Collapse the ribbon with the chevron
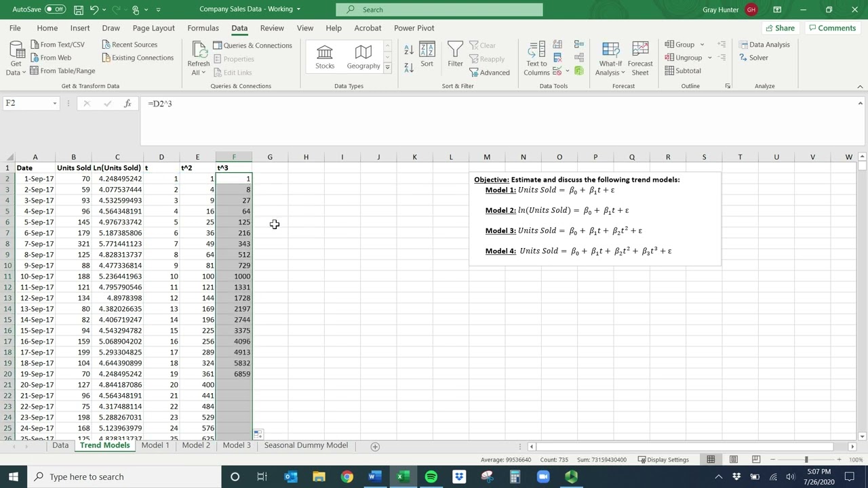 point(860,86)
